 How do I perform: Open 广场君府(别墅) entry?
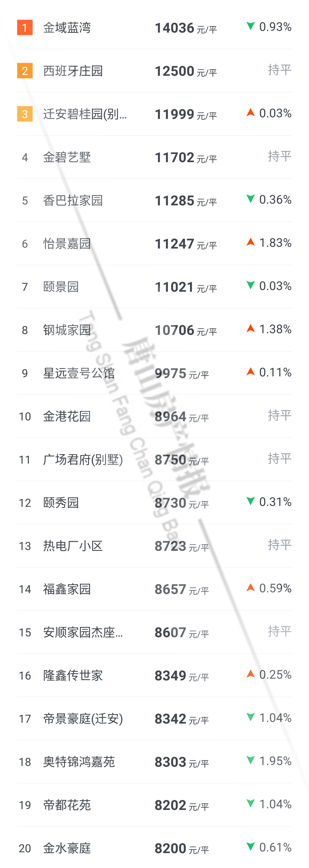[83, 460]
